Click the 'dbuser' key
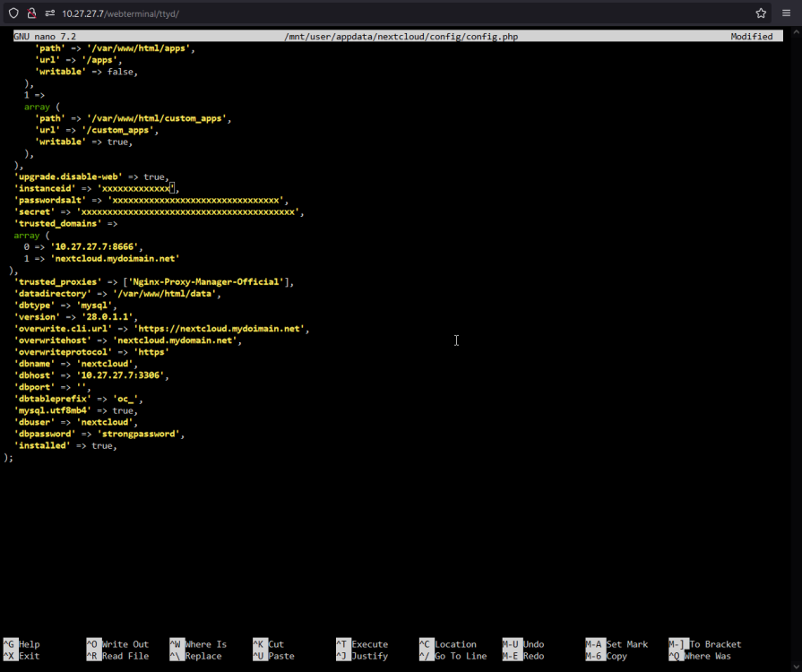Viewport: 802px width, 672px height. 34,422
